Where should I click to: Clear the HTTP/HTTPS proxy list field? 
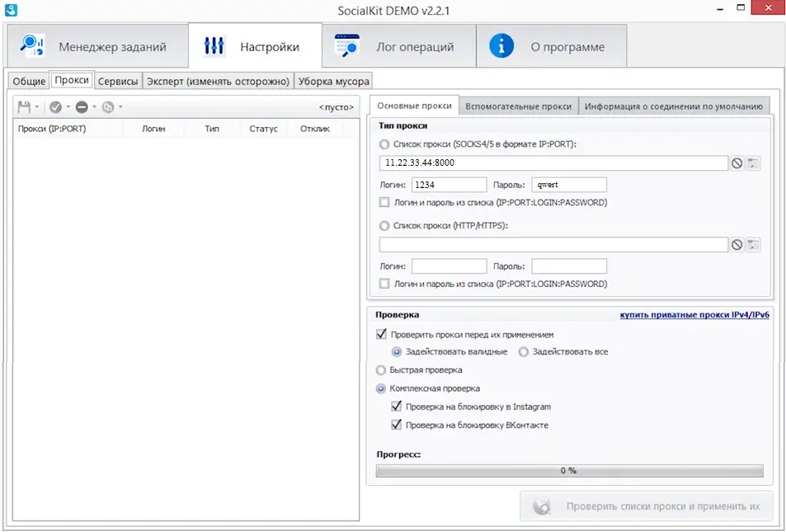[737, 245]
